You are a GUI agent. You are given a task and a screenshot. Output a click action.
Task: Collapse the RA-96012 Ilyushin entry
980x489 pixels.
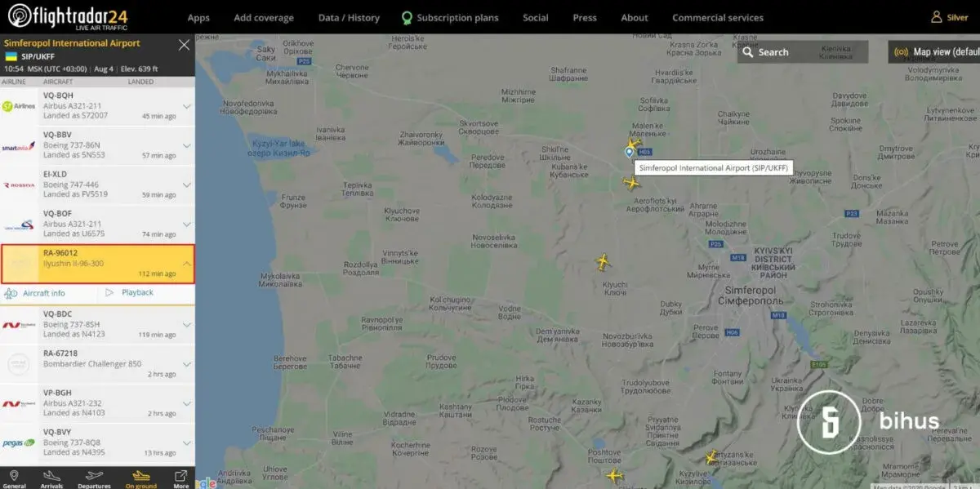[186, 264]
